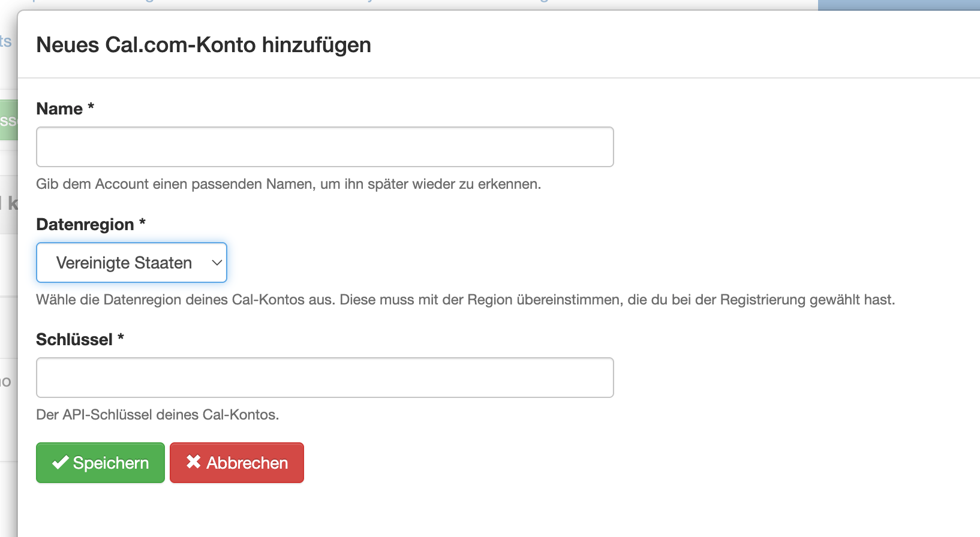
Task: Focus the Schlüssel API key field
Action: [324, 378]
